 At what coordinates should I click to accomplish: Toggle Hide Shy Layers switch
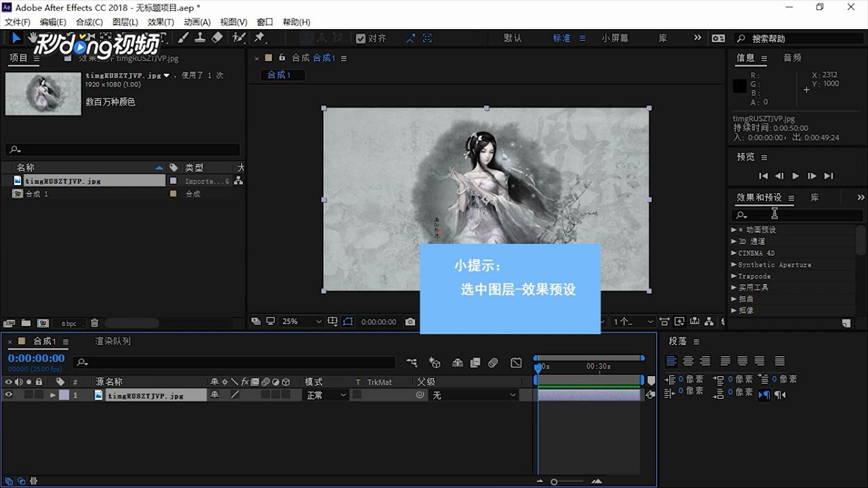click(x=458, y=363)
